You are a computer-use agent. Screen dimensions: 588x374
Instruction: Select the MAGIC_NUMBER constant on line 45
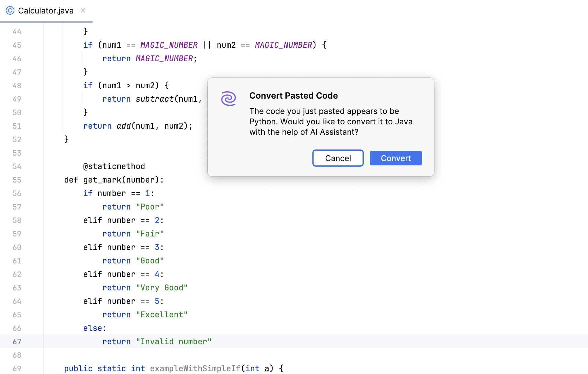pos(169,45)
